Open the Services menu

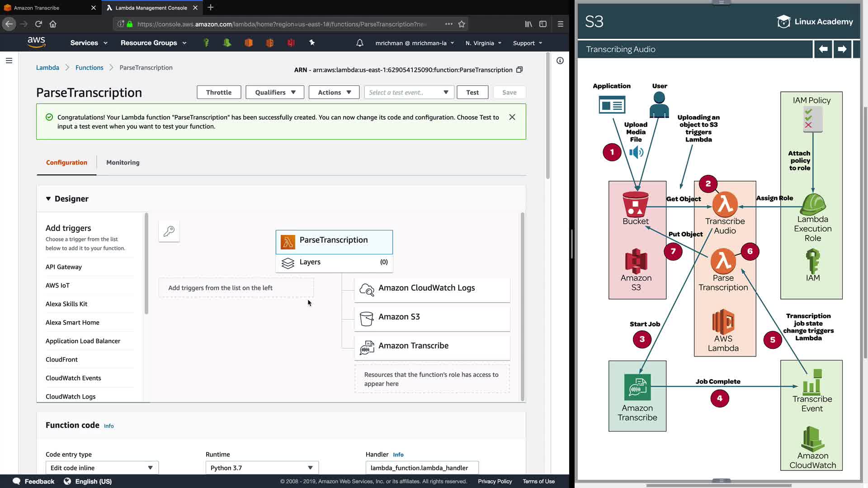pos(89,43)
